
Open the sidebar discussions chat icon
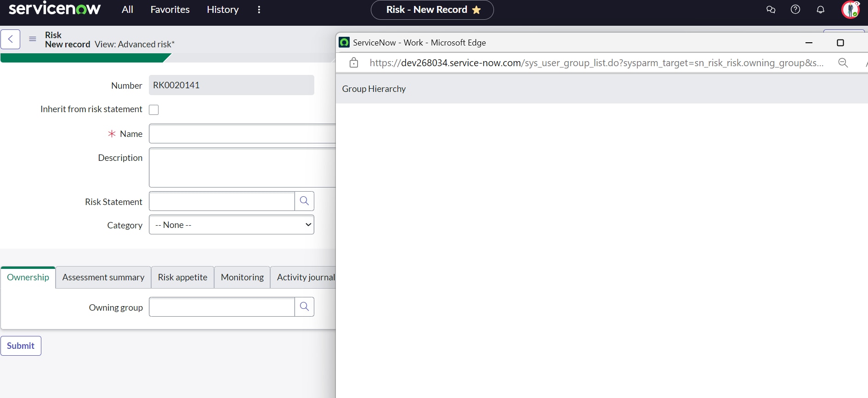click(771, 10)
